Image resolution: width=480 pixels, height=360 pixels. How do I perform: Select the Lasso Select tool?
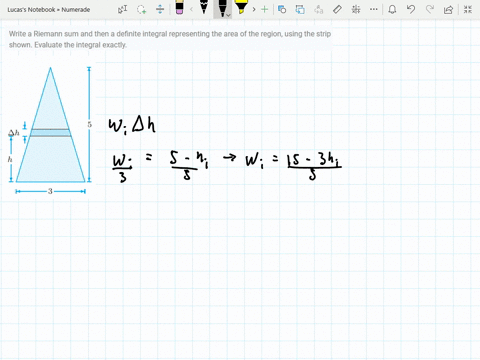pos(141,9)
